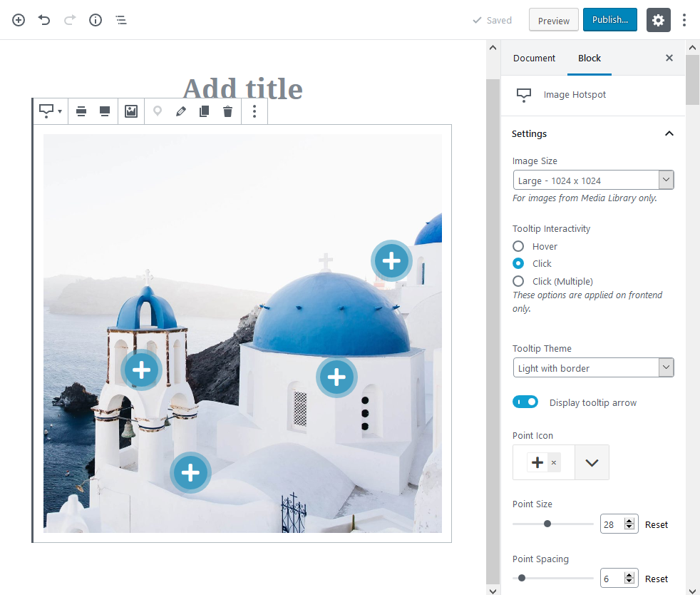Image resolution: width=700 pixels, height=595 pixels.
Task: Delete hotspot with trash icon
Action: click(227, 111)
